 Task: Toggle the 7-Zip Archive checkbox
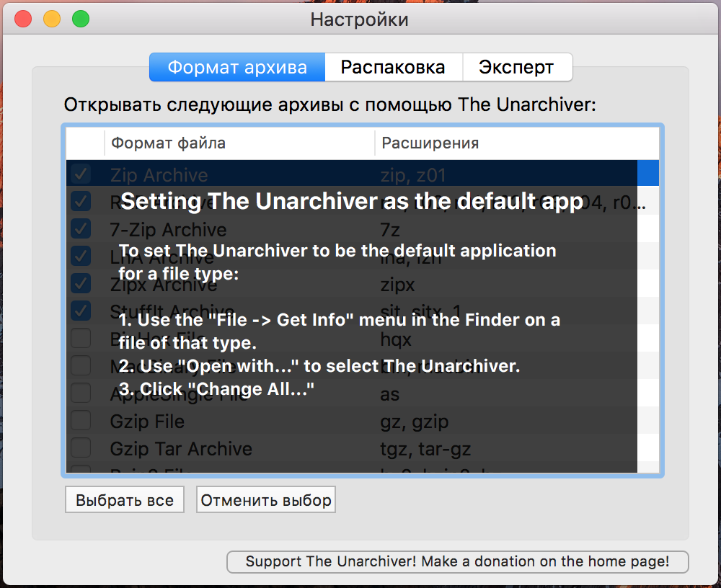click(x=81, y=229)
